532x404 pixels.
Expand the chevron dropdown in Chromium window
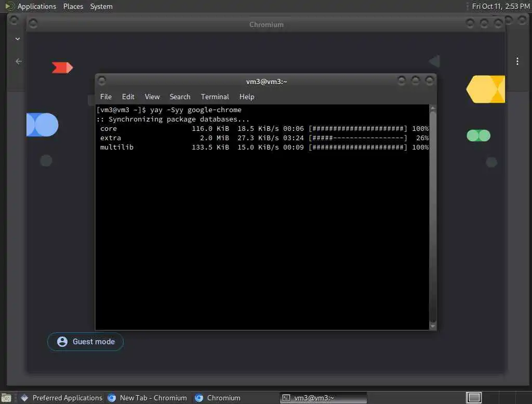tap(18, 39)
